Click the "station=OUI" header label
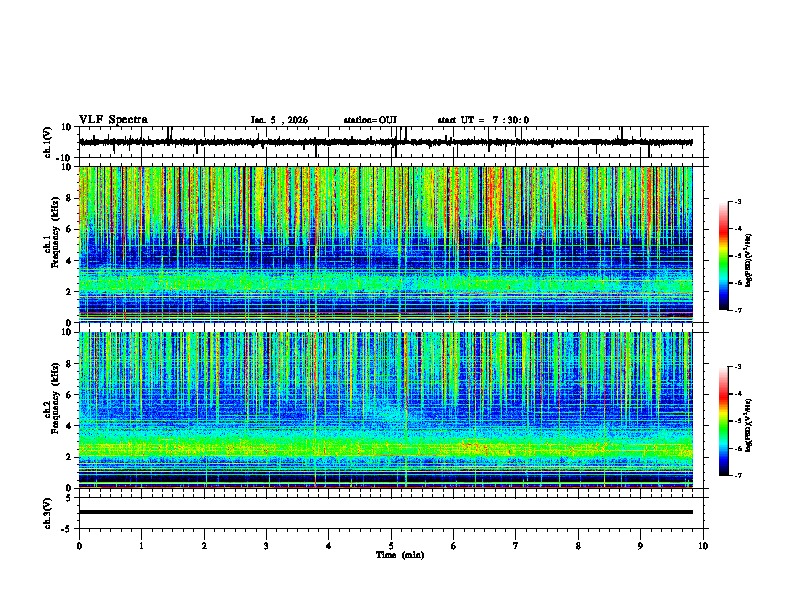Image resolution: width=792 pixels, height=612 pixels. [370, 120]
